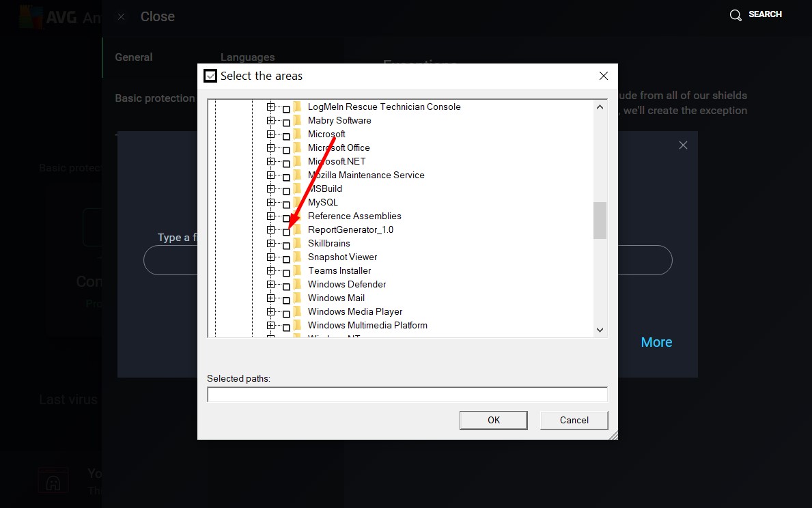Click the scroll down arrow in folder tree

point(600,330)
